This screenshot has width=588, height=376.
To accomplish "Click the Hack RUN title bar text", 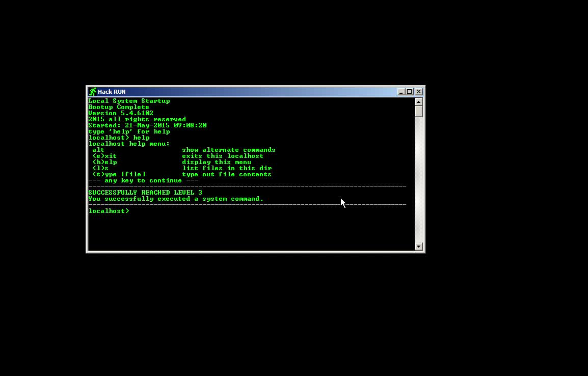I will (112, 92).
